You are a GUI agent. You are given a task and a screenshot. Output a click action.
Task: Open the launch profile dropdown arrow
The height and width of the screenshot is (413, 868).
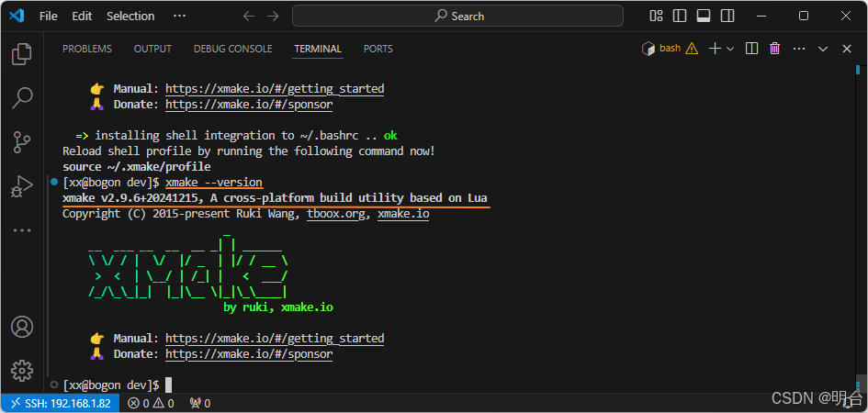pos(729,49)
